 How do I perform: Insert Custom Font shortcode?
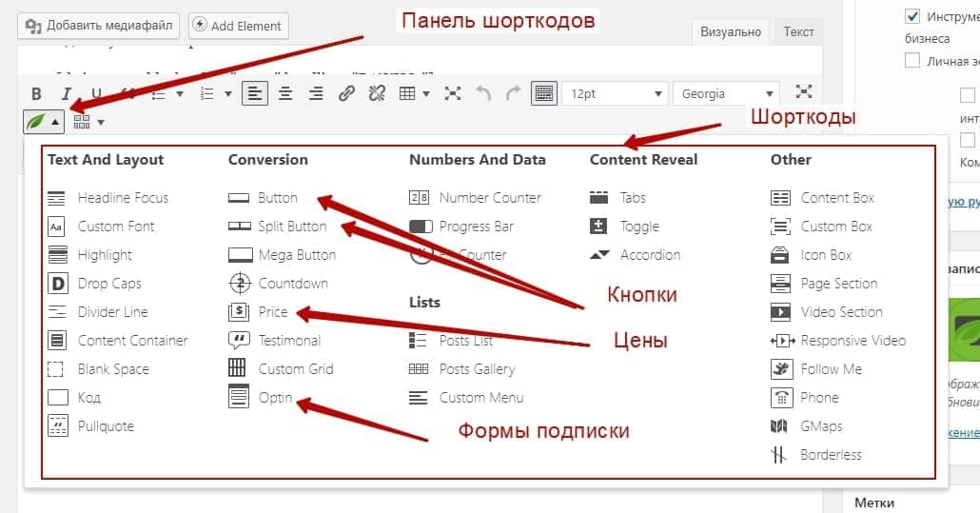pyautogui.click(x=101, y=227)
